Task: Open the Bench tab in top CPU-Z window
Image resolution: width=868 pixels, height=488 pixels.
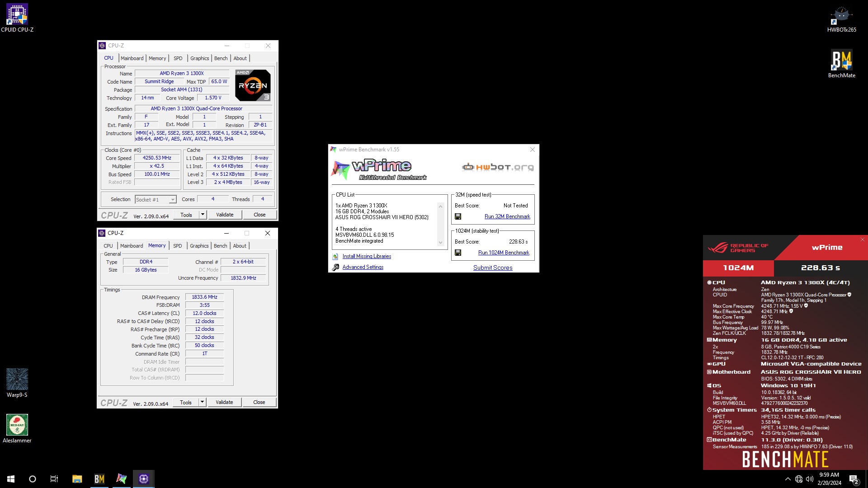Action: (221, 58)
